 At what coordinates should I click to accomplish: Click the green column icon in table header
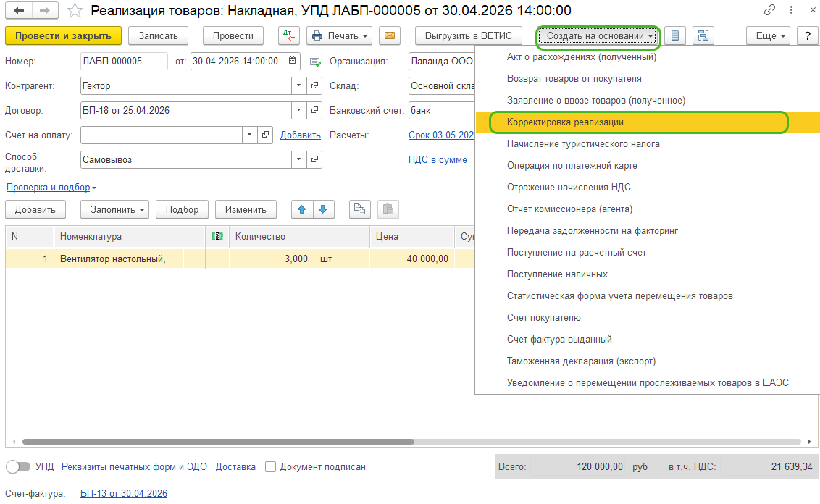point(217,236)
